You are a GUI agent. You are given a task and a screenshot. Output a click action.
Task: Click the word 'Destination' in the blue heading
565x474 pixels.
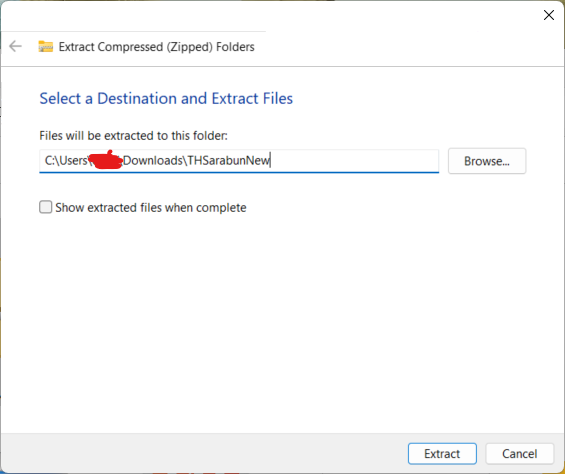tap(137, 98)
